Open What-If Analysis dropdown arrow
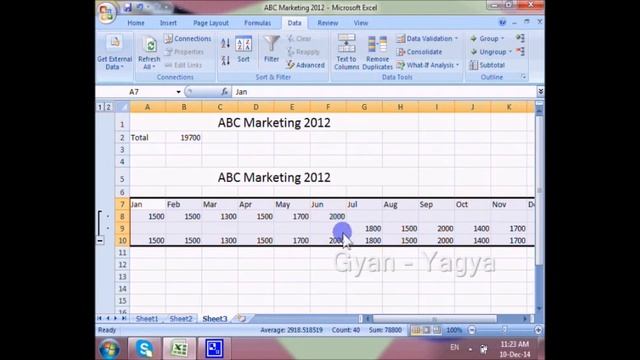The height and width of the screenshot is (360, 640). coord(458,65)
